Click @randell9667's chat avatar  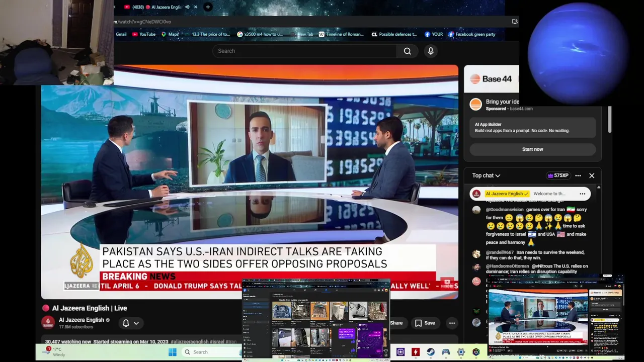click(x=476, y=254)
